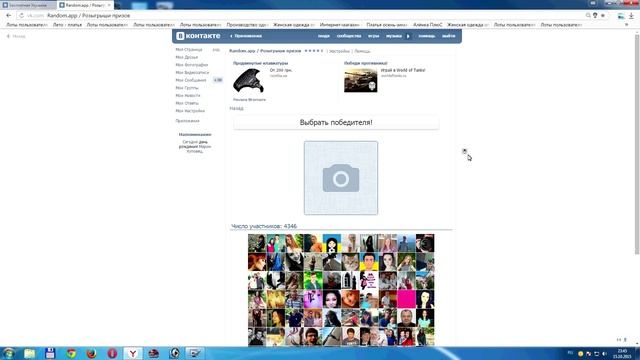
Task: Open 'люди' in VK top navigation
Action: click(324, 36)
